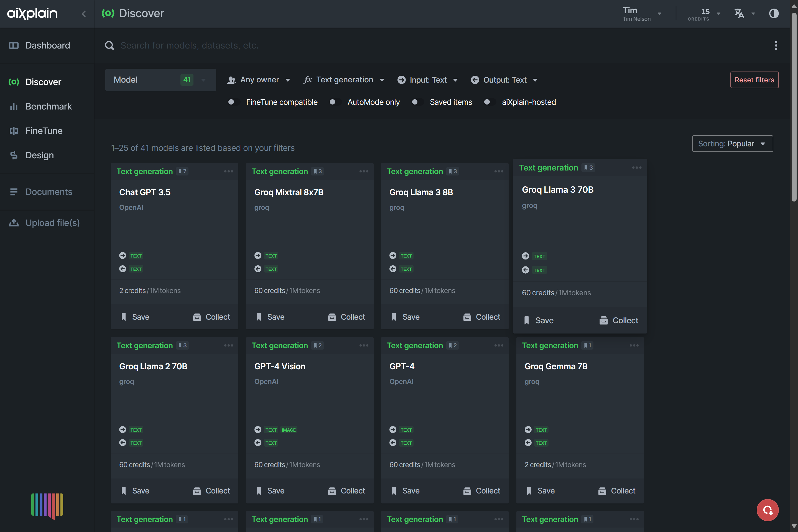Click the scrollbar down arrow
798x532 pixels.
pyautogui.click(x=794, y=526)
